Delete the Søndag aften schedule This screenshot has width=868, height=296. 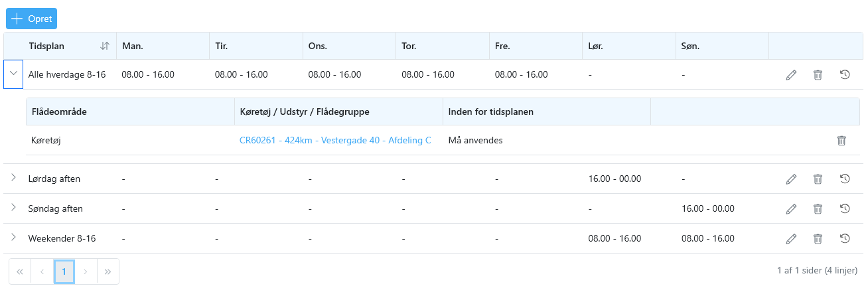click(818, 208)
